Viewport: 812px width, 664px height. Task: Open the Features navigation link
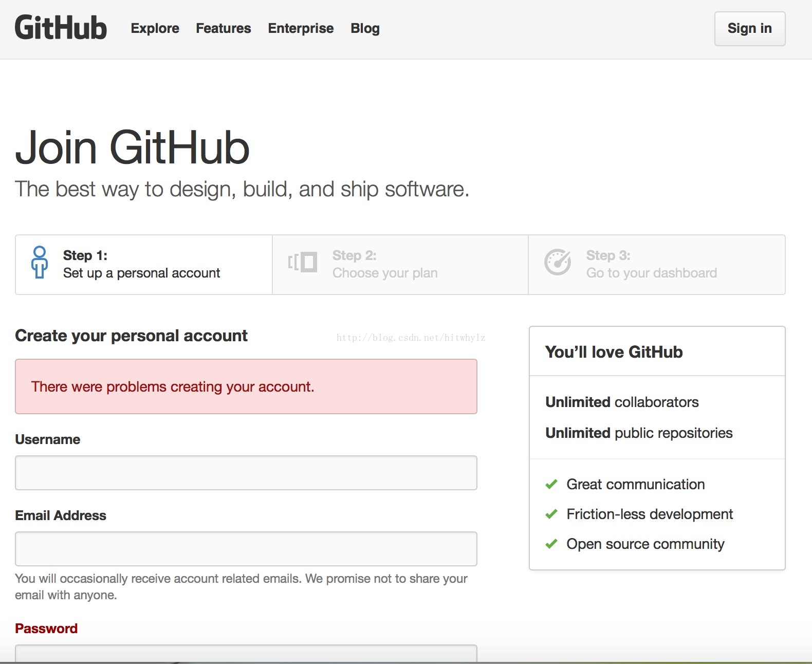click(223, 28)
